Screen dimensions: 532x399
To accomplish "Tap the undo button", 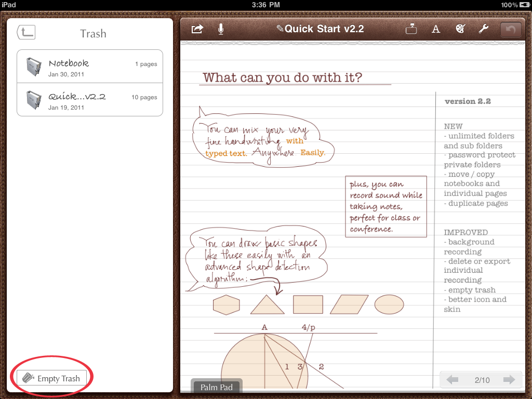I will (x=511, y=30).
